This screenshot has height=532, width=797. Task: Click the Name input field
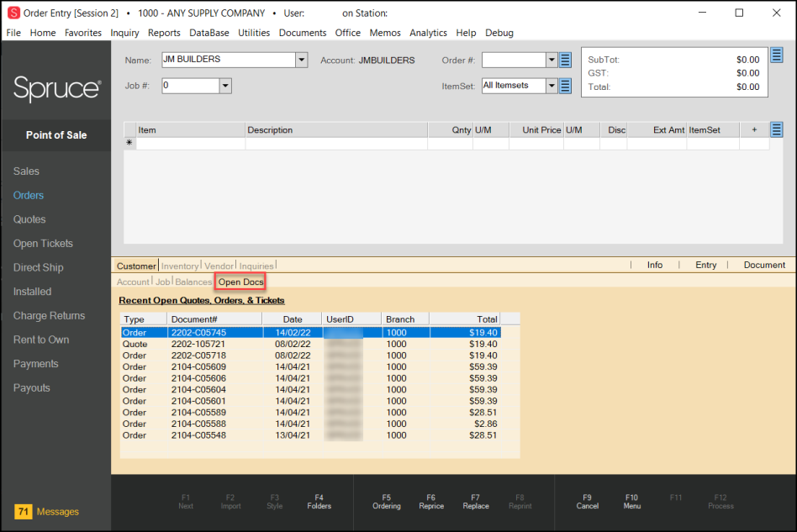(229, 60)
